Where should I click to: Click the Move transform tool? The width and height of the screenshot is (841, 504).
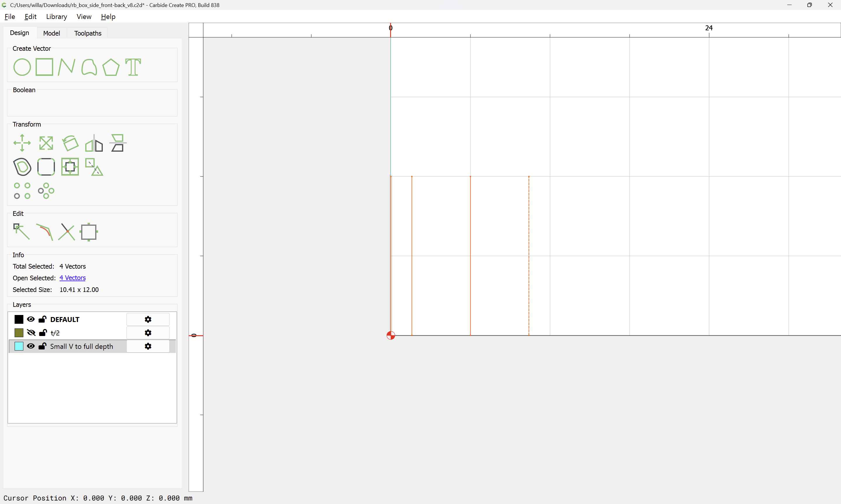coord(22,143)
